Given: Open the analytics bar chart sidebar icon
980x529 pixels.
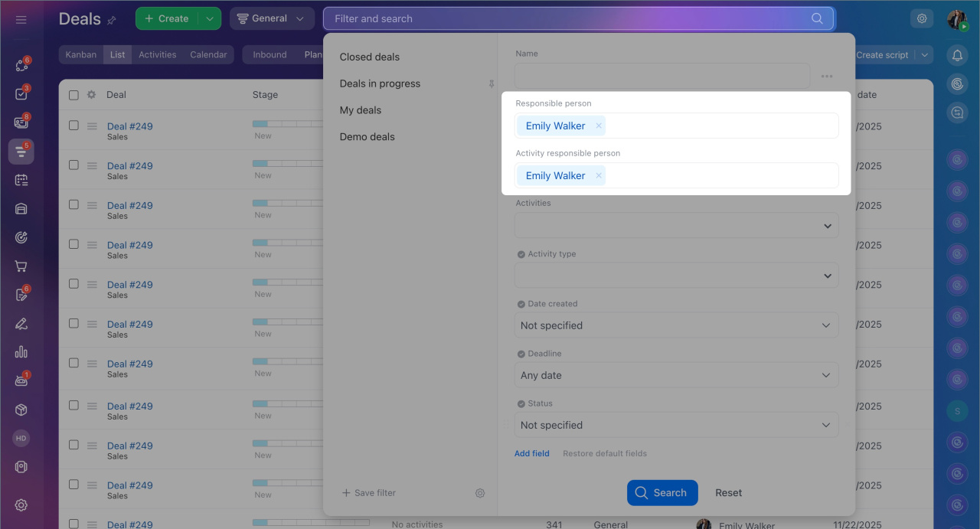Looking at the screenshot, I should [x=21, y=352].
